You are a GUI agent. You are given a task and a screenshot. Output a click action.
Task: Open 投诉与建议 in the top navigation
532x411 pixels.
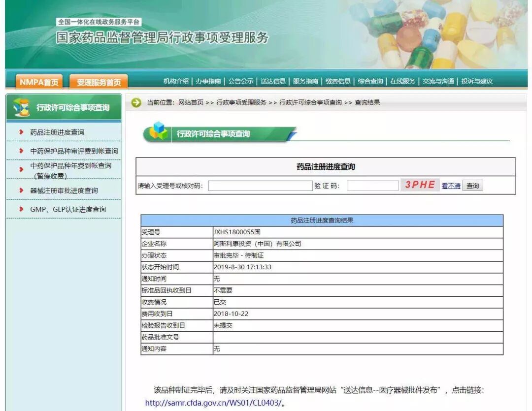[x=477, y=81]
